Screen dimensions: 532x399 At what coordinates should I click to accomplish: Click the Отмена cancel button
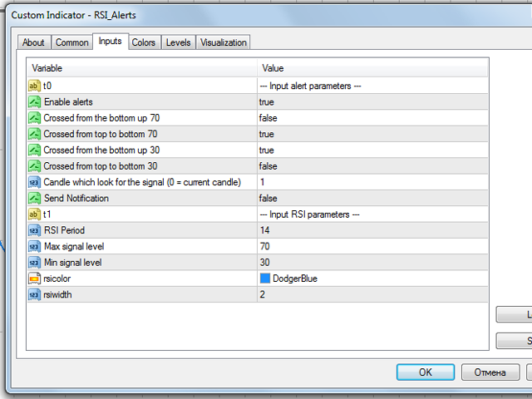click(x=490, y=372)
